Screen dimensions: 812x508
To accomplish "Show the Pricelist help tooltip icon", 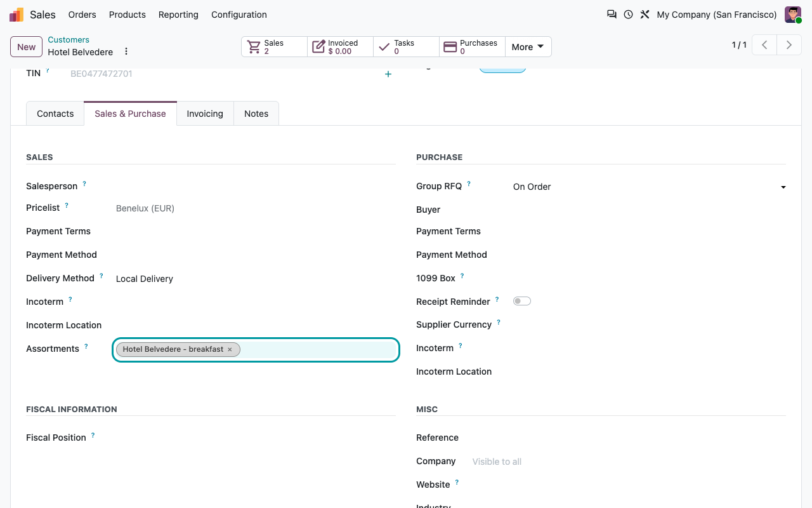I will tap(67, 206).
